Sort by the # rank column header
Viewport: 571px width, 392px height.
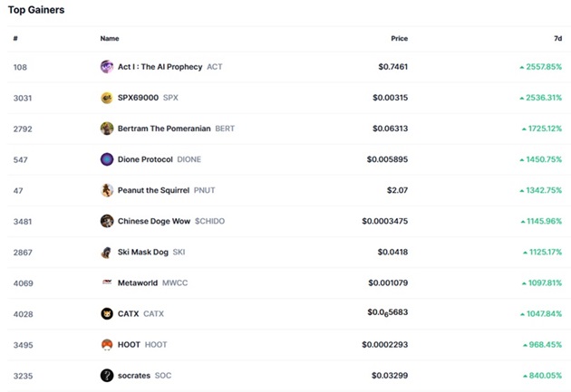pyautogui.click(x=15, y=38)
